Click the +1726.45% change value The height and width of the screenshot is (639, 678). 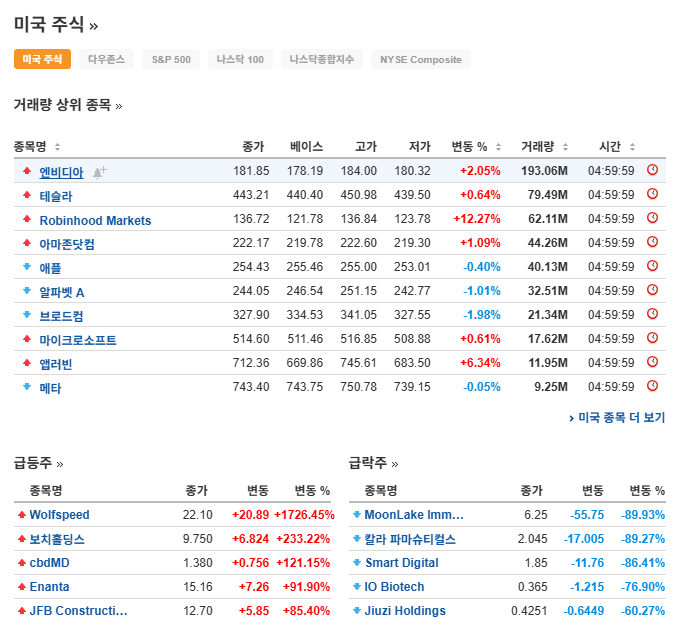[304, 514]
